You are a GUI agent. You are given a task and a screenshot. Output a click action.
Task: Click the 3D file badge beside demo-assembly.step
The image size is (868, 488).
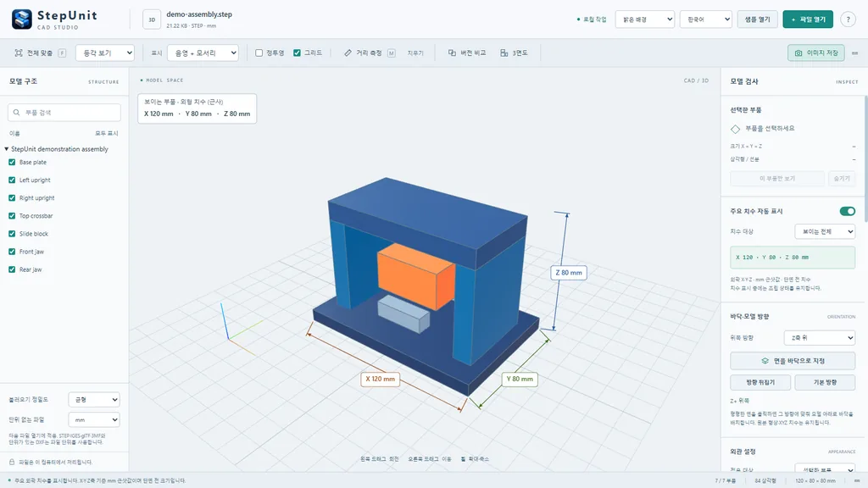[x=152, y=19]
